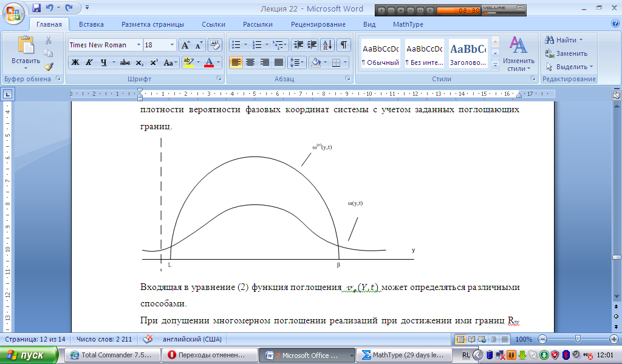Cut the selection with the scissors icon
Image resolution: width=622 pixels, height=364 pixels.
pos(49,41)
